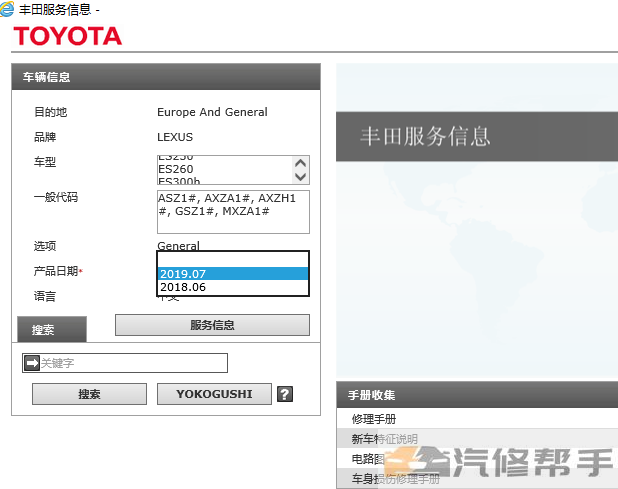Viewport: 618px width, 489px height.
Task: Click the Internet Explorer icon in title bar
Action: (x=7, y=9)
